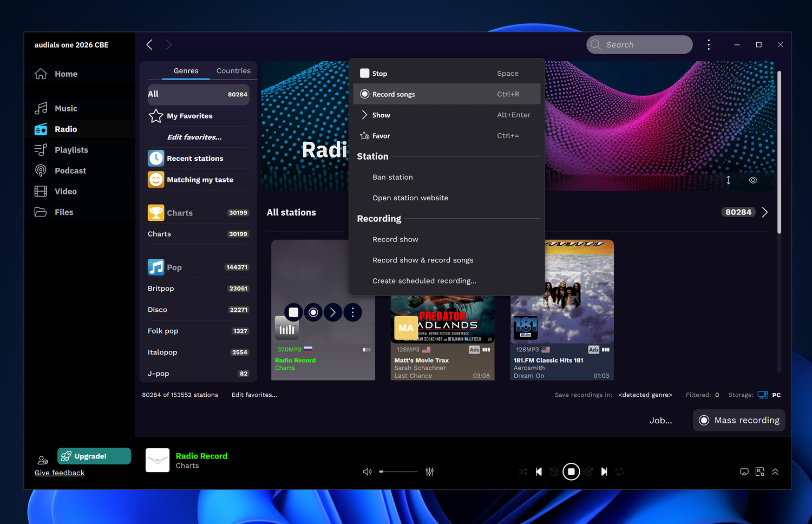The height and width of the screenshot is (524, 812).
Task: Select the Pop music category icon
Action: point(156,267)
